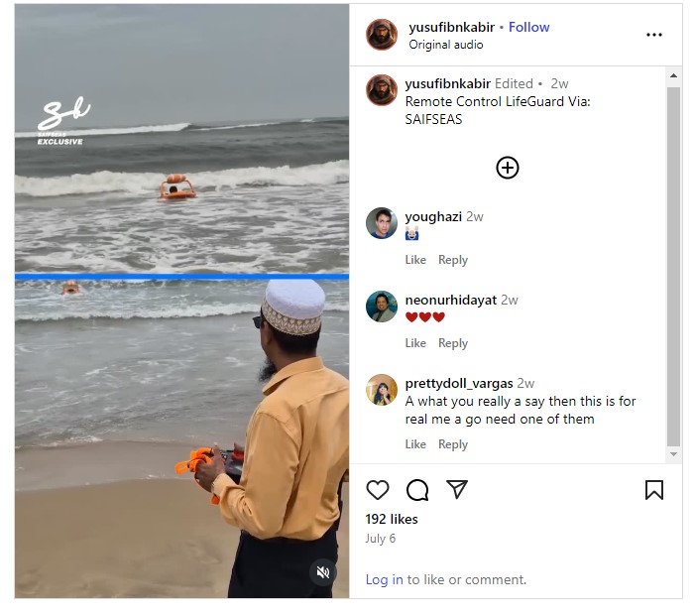
Task: Like youghazi's comment
Action: tap(415, 260)
